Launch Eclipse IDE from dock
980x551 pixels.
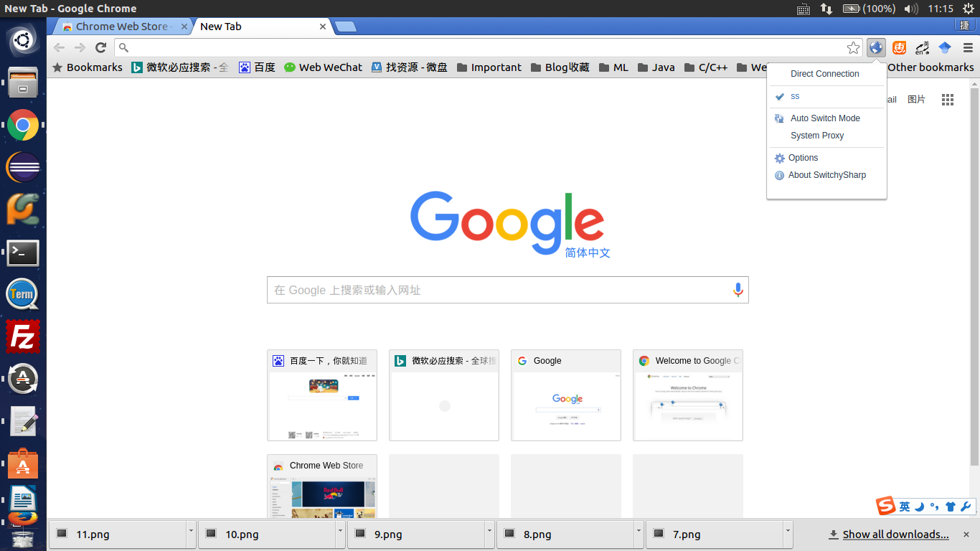23,168
